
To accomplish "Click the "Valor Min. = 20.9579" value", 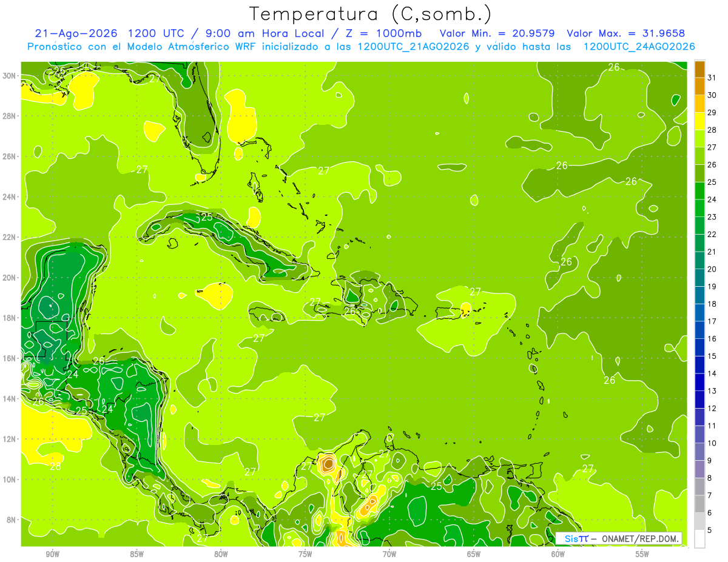I will 498,33.
